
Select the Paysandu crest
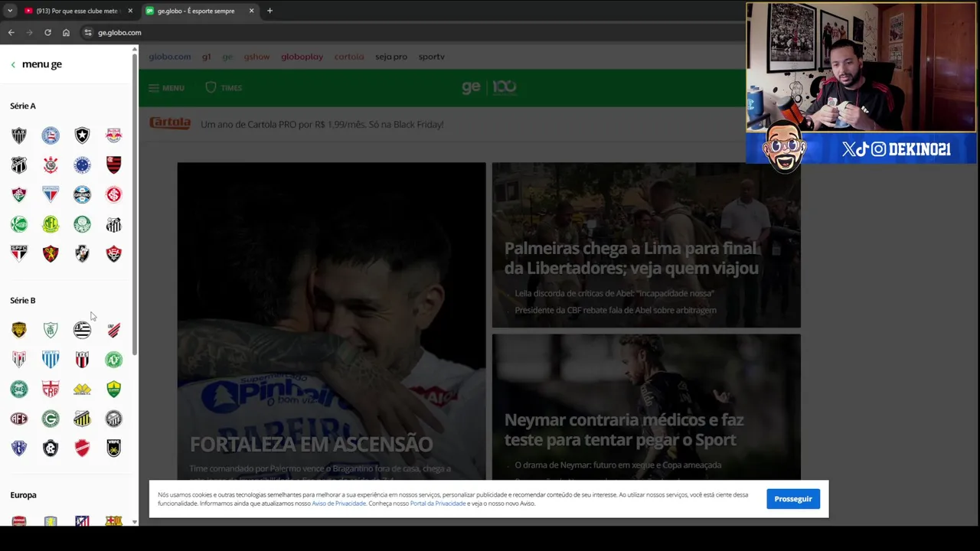tap(19, 448)
